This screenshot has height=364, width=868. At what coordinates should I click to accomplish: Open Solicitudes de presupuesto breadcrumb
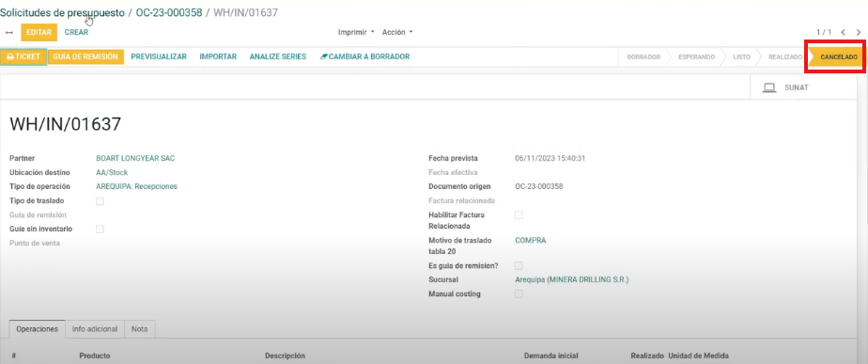tap(62, 13)
